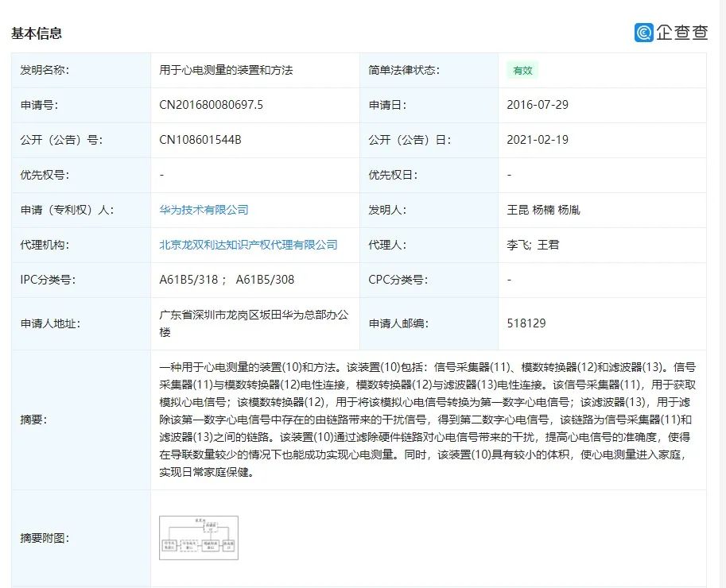
Task: Select application number CN201680080697.5
Action: pyautogui.click(x=211, y=105)
